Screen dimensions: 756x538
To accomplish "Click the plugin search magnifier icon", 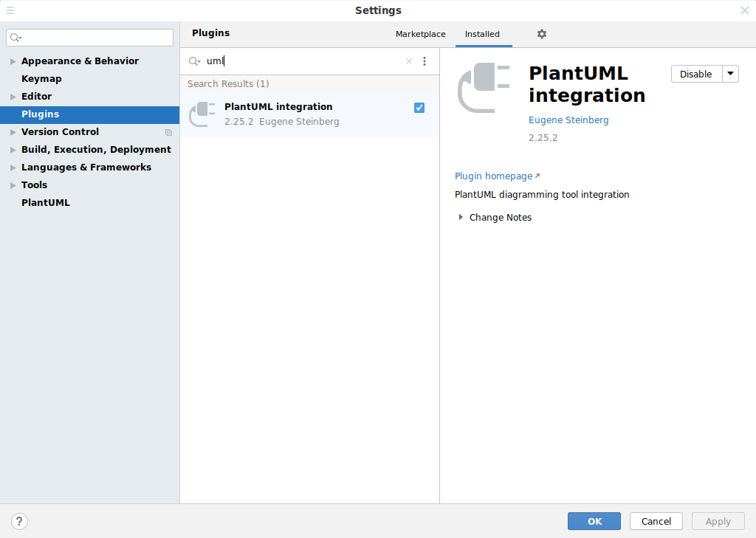I will 194,61.
